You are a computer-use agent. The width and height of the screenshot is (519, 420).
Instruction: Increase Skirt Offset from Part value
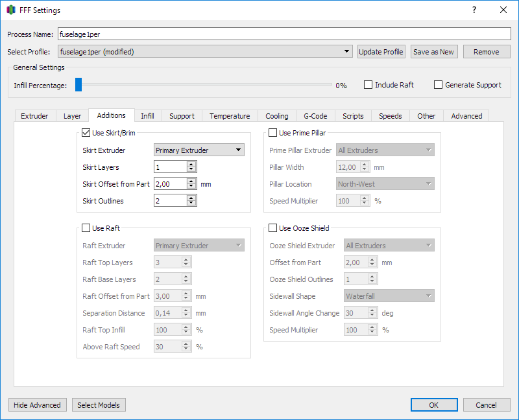[x=191, y=181]
